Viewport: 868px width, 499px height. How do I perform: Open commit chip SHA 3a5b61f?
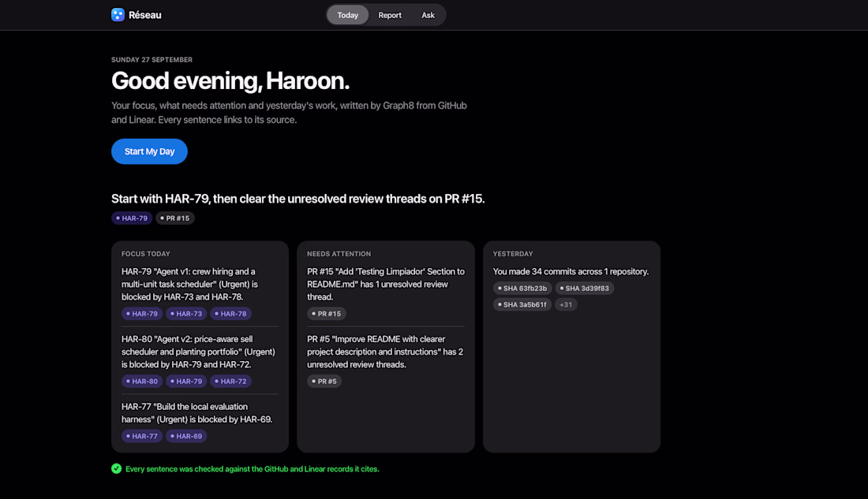522,304
